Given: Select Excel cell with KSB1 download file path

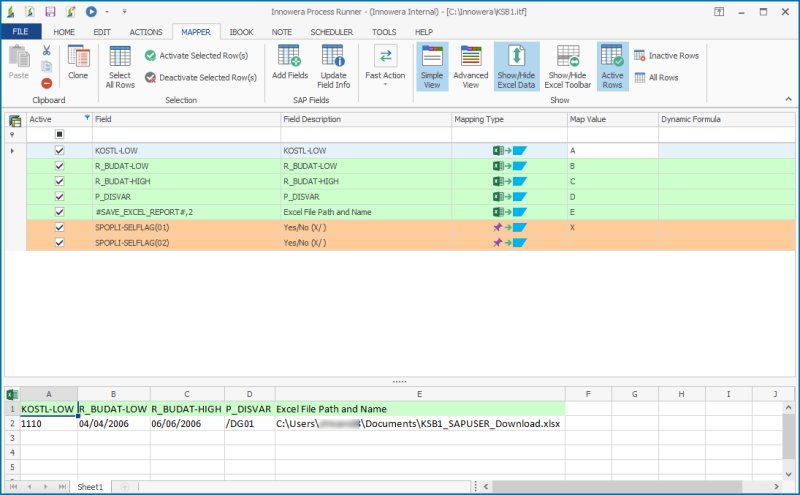Looking at the screenshot, I should coord(419,424).
